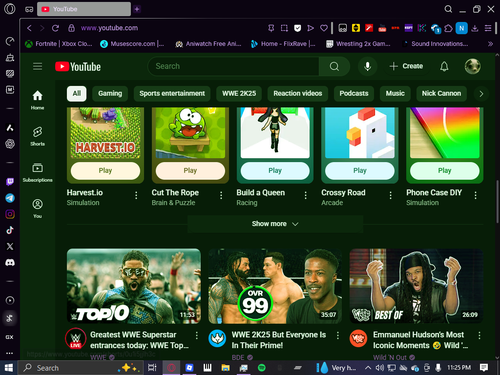
Task: Click the YouTube search input field
Action: 233,66
